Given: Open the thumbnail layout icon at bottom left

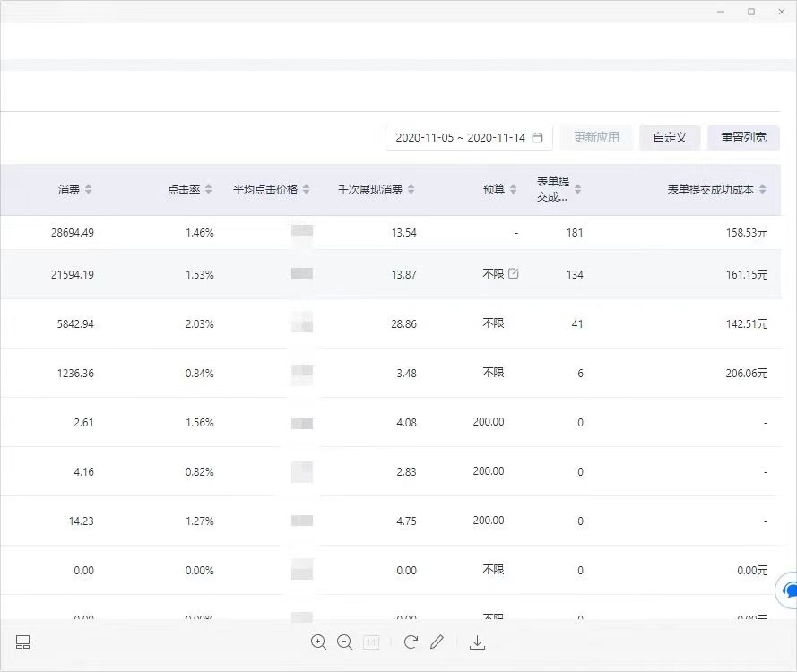Looking at the screenshot, I should click(23, 642).
